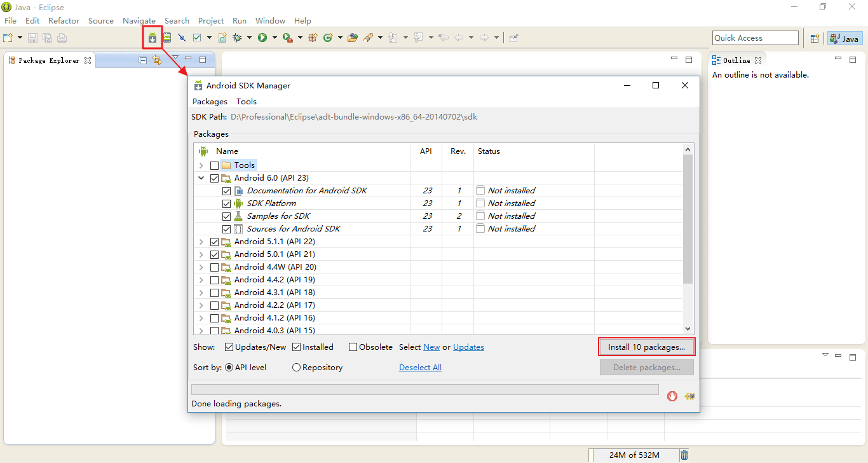This screenshot has width=868, height=463.
Task: Click the Debug bug icon in toolbar
Action: [237, 38]
